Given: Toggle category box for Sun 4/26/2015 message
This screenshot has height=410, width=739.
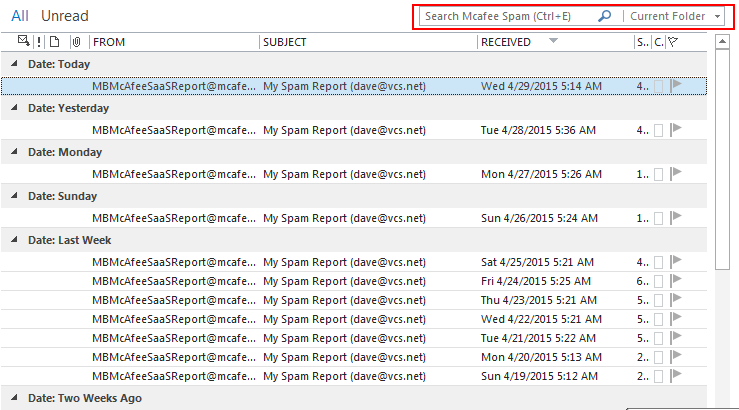Looking at the screenshot, I should coord(659,218).
